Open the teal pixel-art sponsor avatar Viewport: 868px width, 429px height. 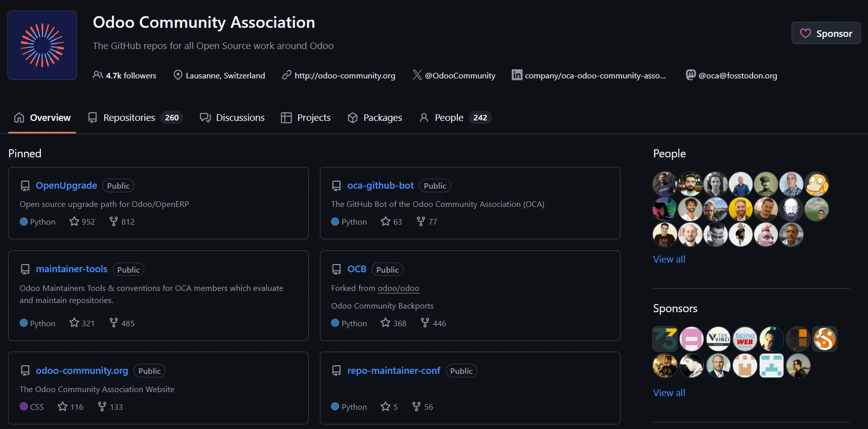771,365
